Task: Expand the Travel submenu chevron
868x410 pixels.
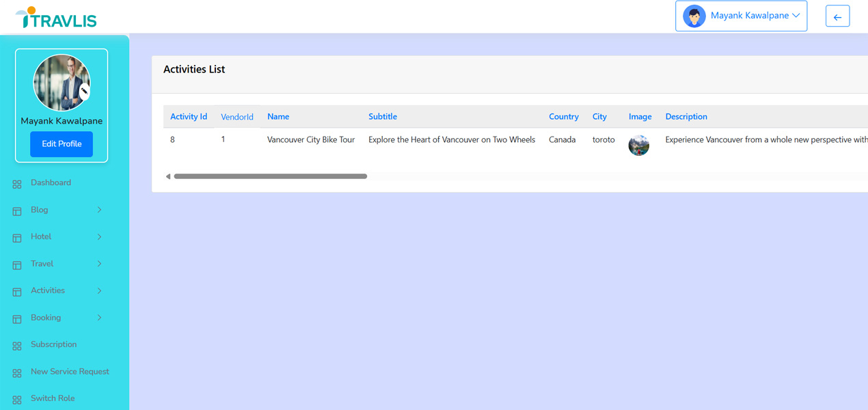Action: tap(99, 264)
